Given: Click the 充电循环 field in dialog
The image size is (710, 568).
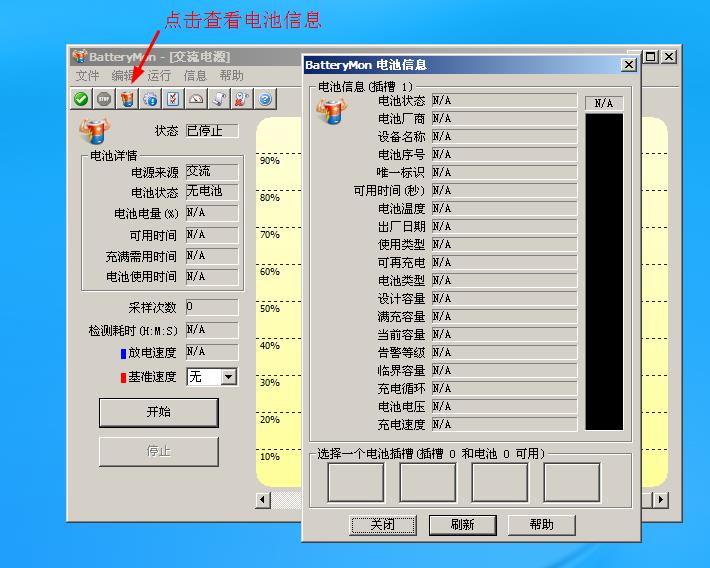Looking at the screenshot, I should tap(504, 388).
